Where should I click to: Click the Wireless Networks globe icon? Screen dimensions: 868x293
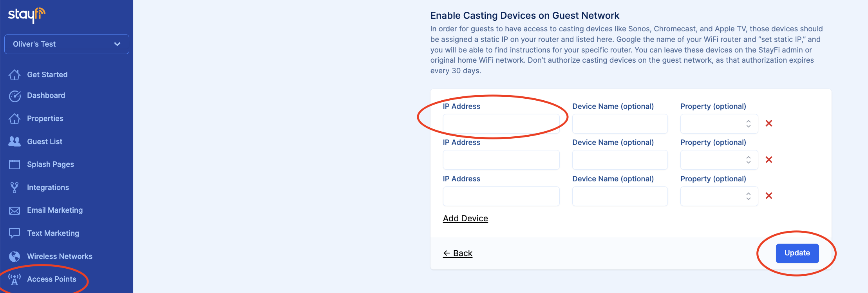[x=14, y=257]
